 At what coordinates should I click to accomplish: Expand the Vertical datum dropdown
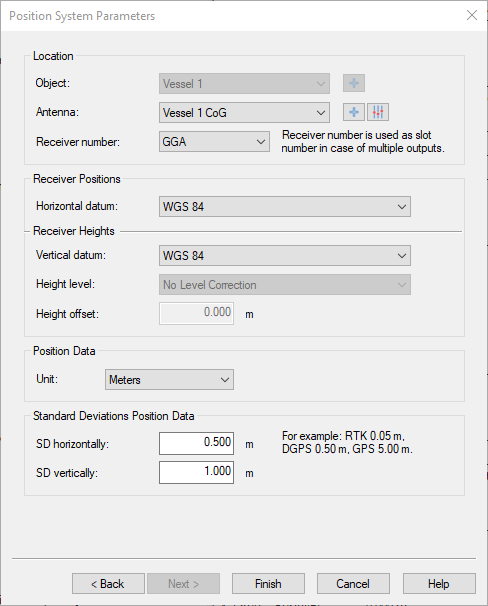(x=285, y=255)
